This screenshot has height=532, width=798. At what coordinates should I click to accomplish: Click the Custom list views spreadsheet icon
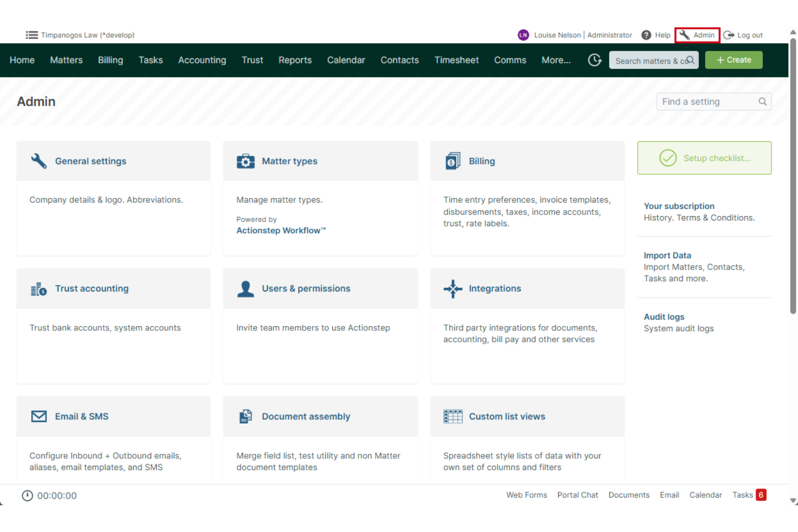452,416
